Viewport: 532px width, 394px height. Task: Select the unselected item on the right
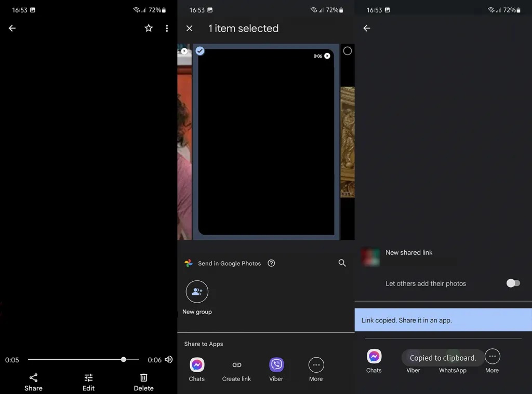(x=348, y=51)
